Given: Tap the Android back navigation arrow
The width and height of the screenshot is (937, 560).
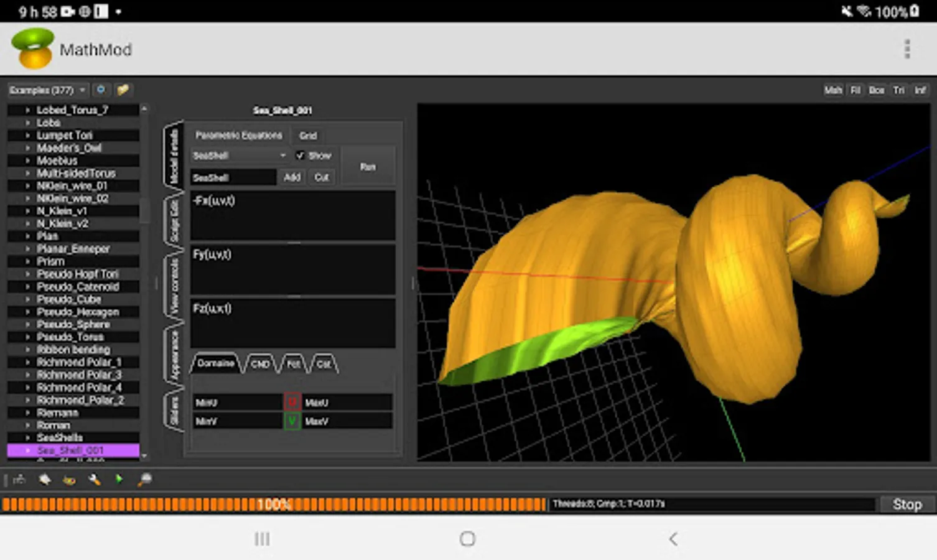Looking at the screenshot, I should point(673,539).
